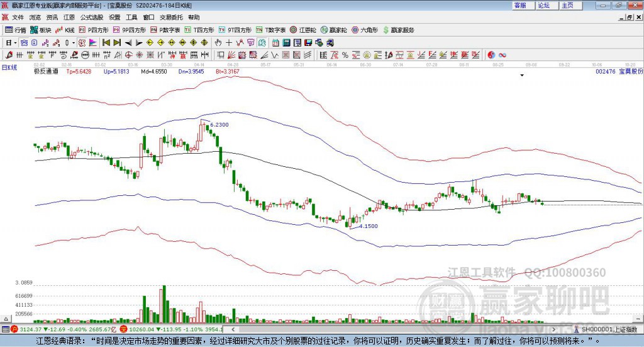The image size is (644, 347).
Task: Open the 资讯 menu
Action: pos(52,17)
